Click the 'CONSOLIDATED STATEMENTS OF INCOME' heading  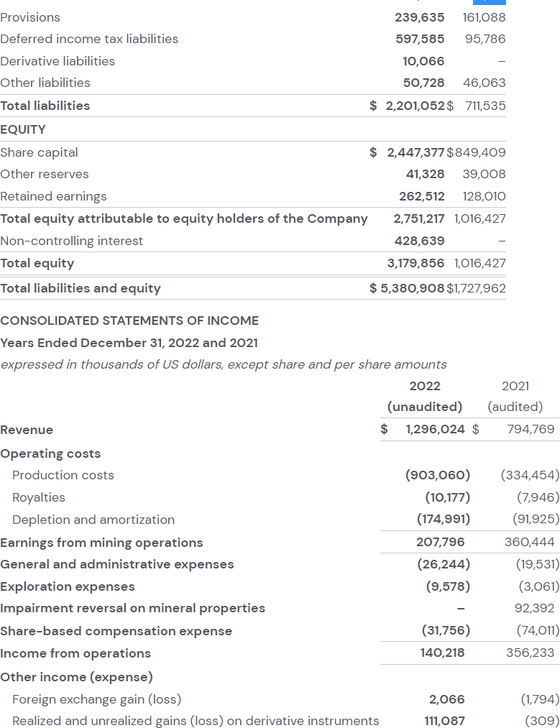tap(129, 321)
